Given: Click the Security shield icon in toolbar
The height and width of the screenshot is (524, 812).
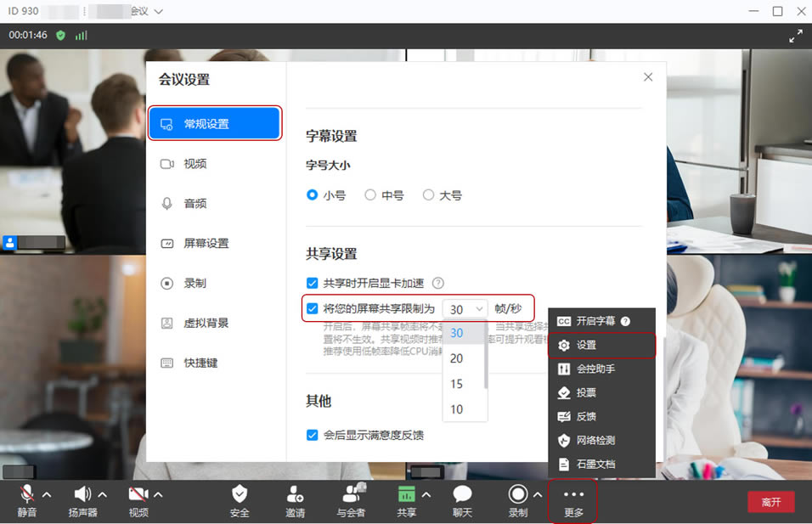Looking at the screenshot, I should [x=240, y=494].
